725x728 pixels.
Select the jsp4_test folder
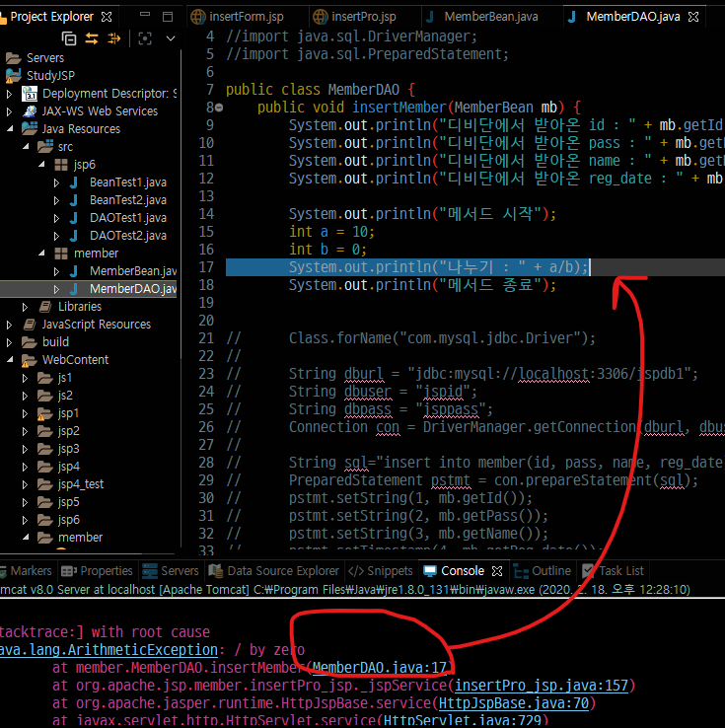point(70,484)
